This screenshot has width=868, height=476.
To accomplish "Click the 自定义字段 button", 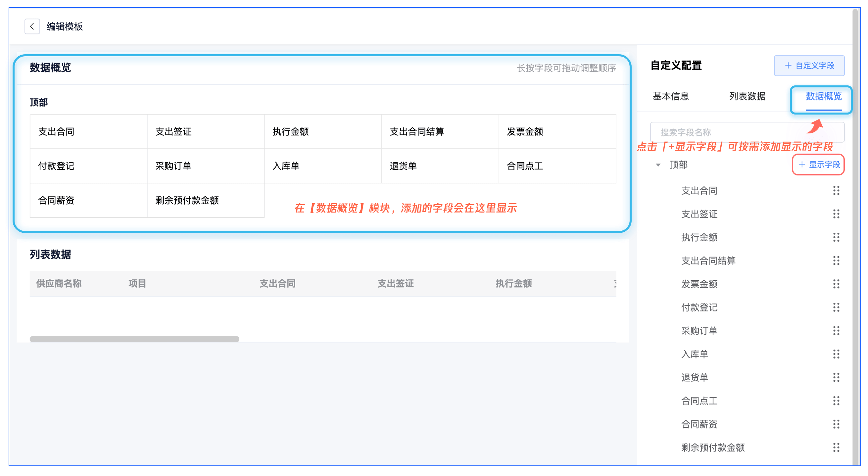I will (x=809, y=66).
